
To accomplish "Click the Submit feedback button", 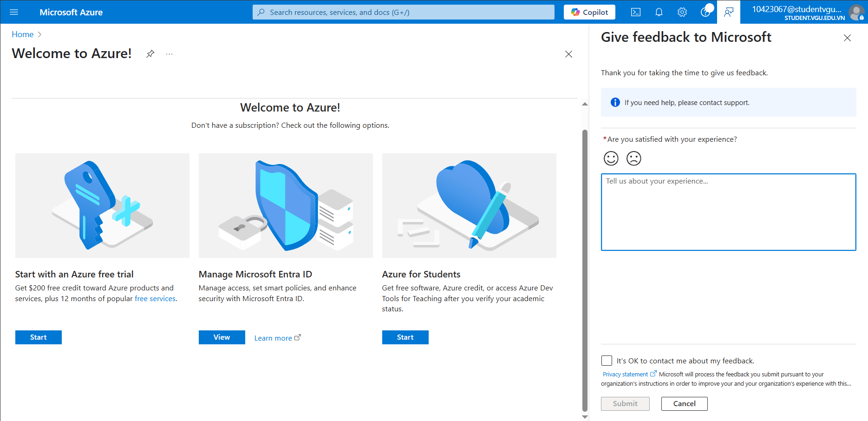I will 625,404.
